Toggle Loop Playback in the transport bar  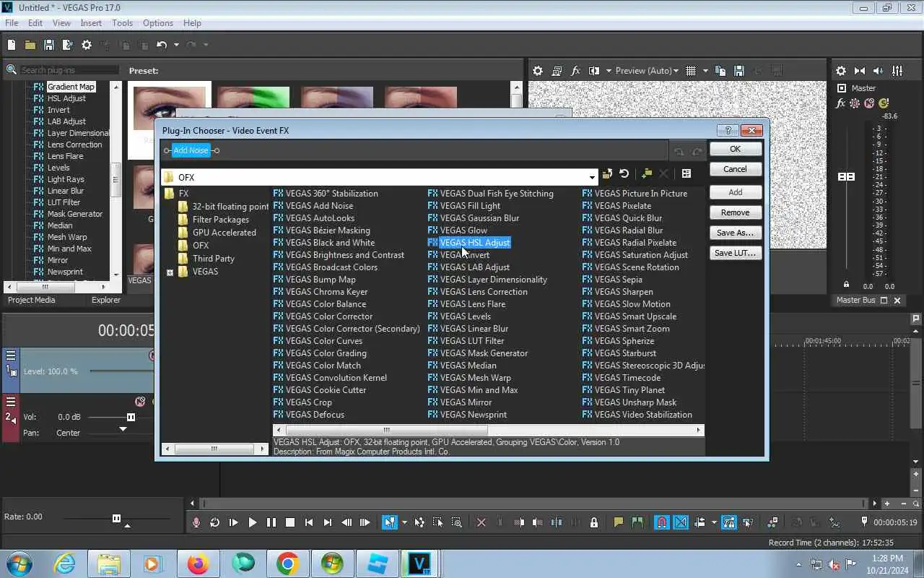pyautogui.click(x=215, y=522)
